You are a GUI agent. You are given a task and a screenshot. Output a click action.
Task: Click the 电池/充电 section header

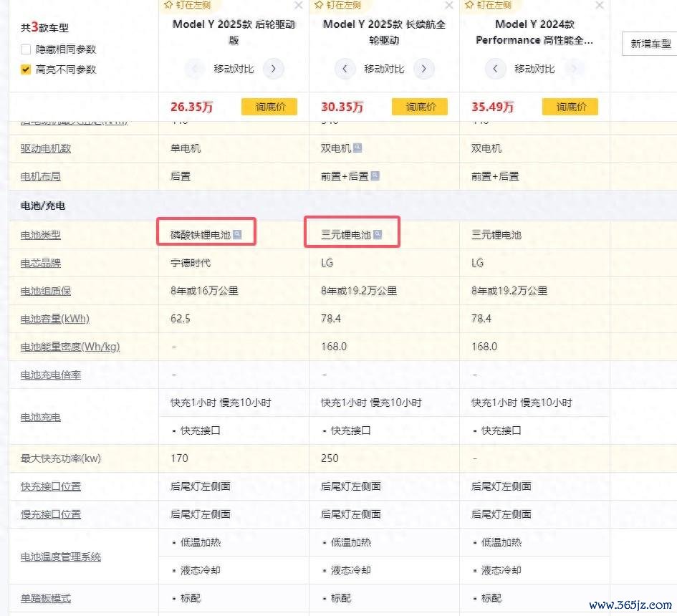click(43, 206)
